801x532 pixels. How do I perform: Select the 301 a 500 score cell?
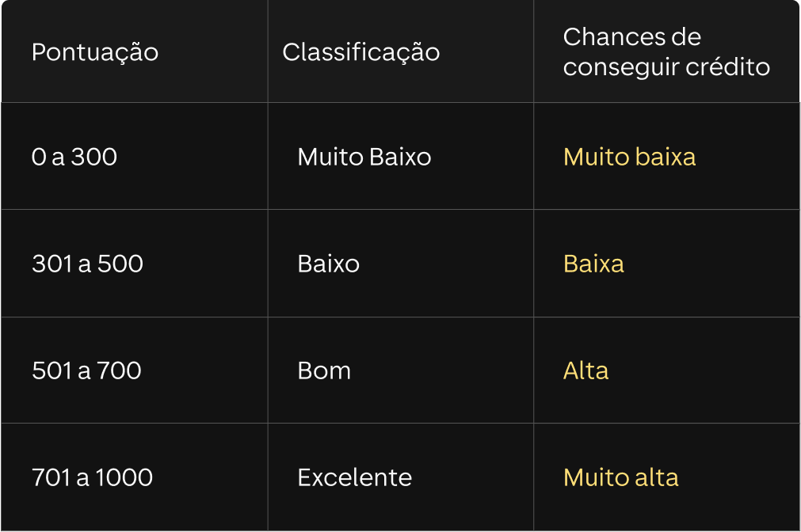(87, 264)
